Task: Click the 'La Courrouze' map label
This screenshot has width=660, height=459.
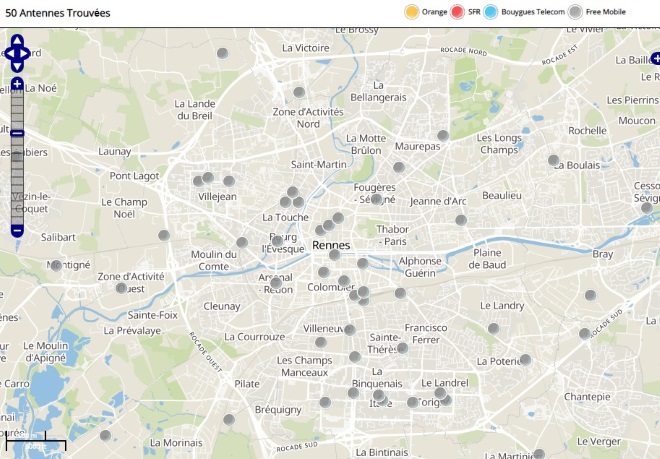Action: (x=255, y=337)
